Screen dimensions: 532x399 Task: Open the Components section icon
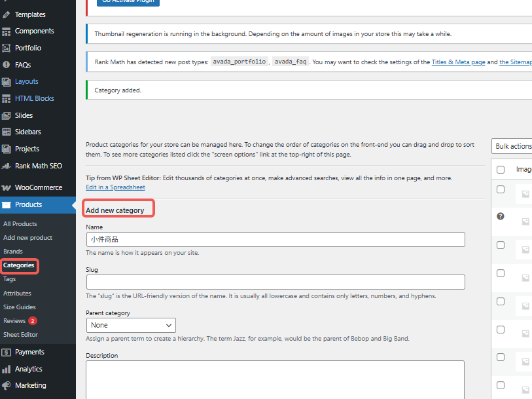tap(7, 30)
